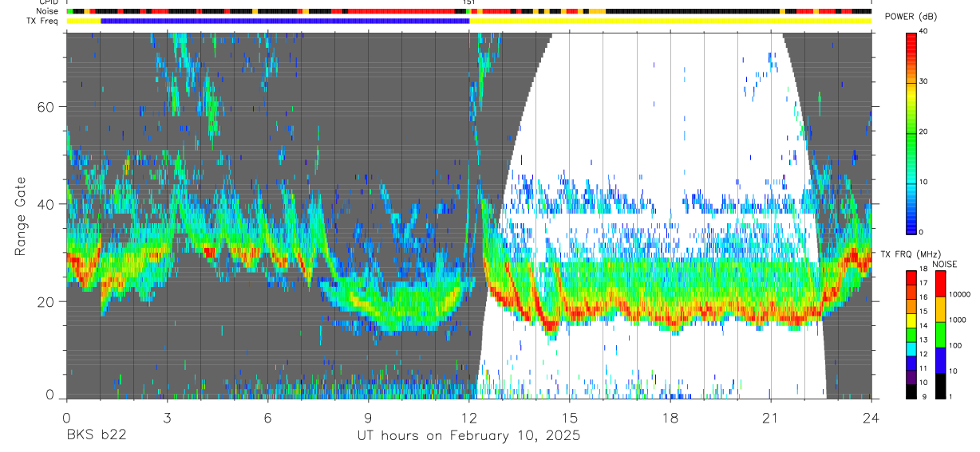This screenshot has width=980, height=452.
Task: Click the 0 label on the power scale
Action: [922, 232]
